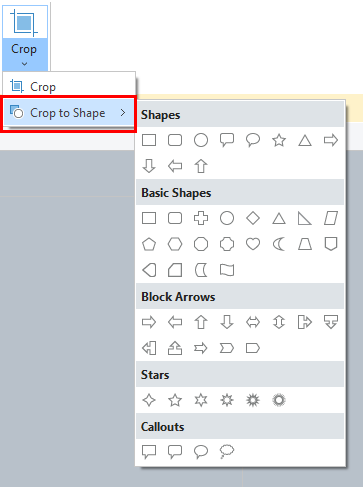
Task: Select the wave flag shape
Action: click(x=227, y=270)
